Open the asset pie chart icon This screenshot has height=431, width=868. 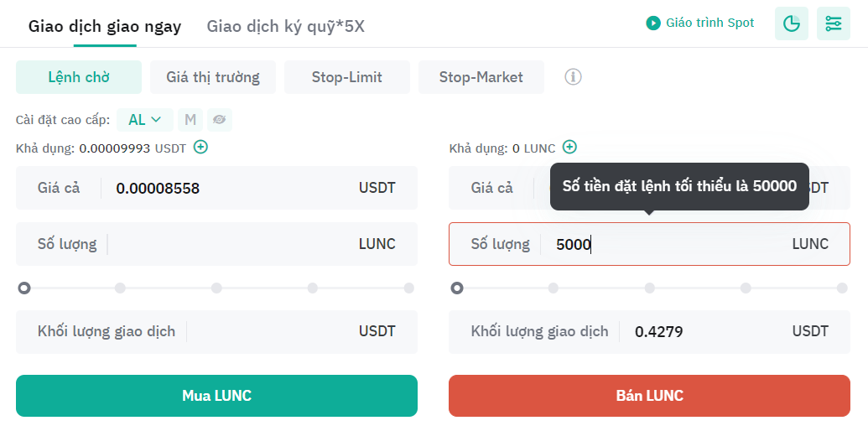[x=791, y=23]
